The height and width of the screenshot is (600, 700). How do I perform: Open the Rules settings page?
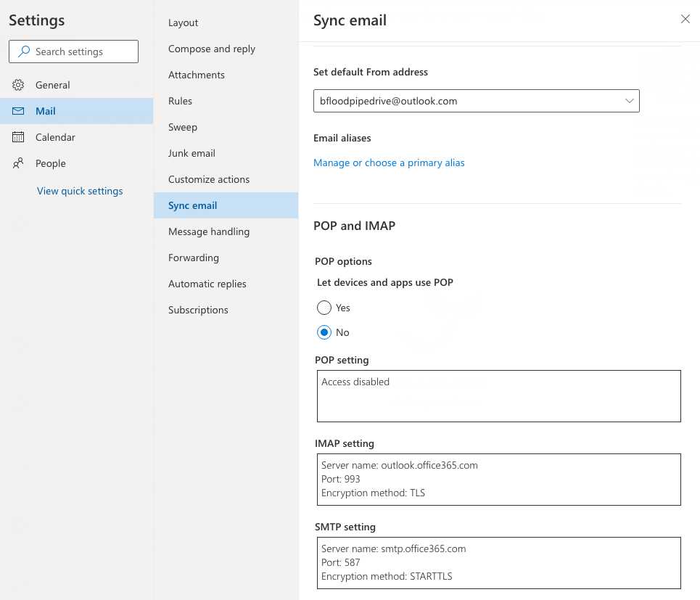226,101
